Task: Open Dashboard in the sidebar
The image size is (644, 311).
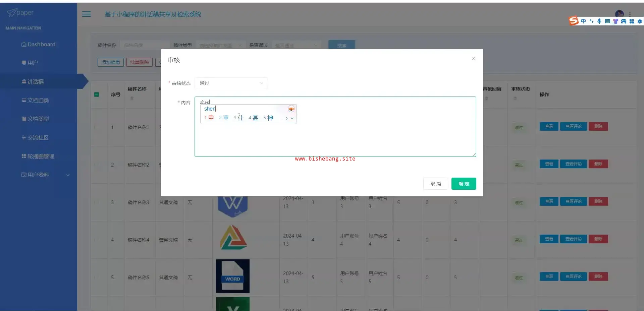Action: tap(39, 44)
